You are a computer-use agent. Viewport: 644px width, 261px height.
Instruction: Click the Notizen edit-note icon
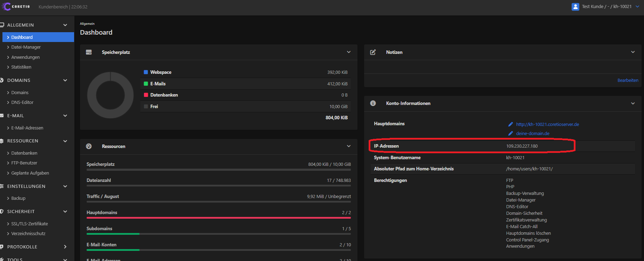pos(373,52)
